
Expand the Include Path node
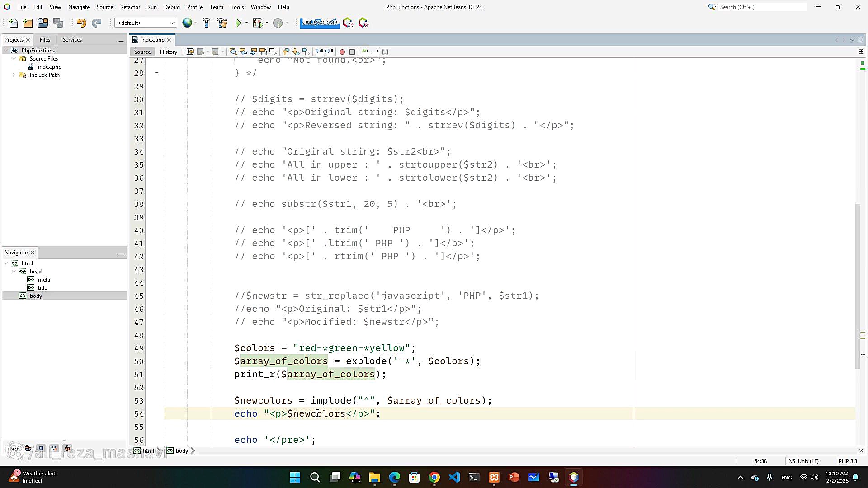[14, 75]
